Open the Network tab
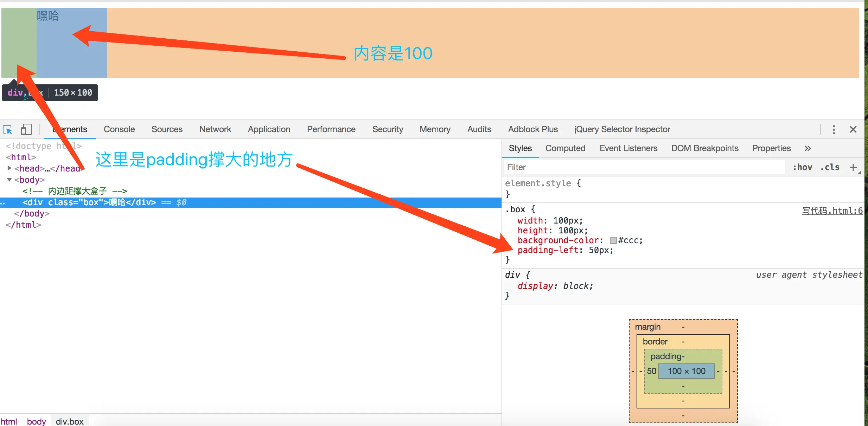868x426 pixels. [x=215, y=129]
